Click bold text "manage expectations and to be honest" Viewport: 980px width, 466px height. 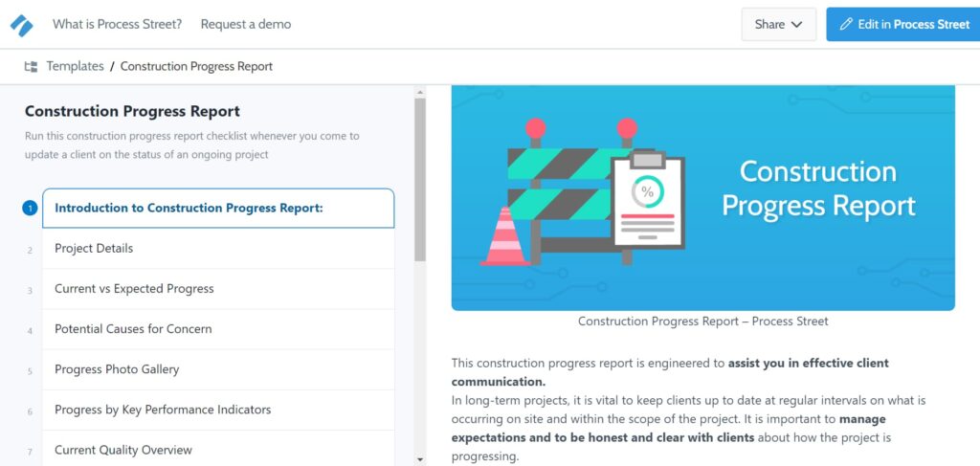pos(669,429)
